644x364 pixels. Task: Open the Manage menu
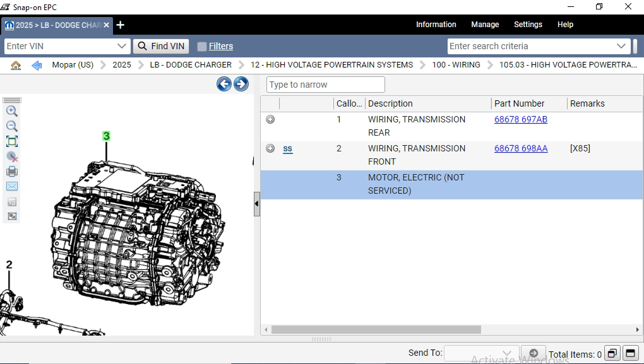pos(485,25)
